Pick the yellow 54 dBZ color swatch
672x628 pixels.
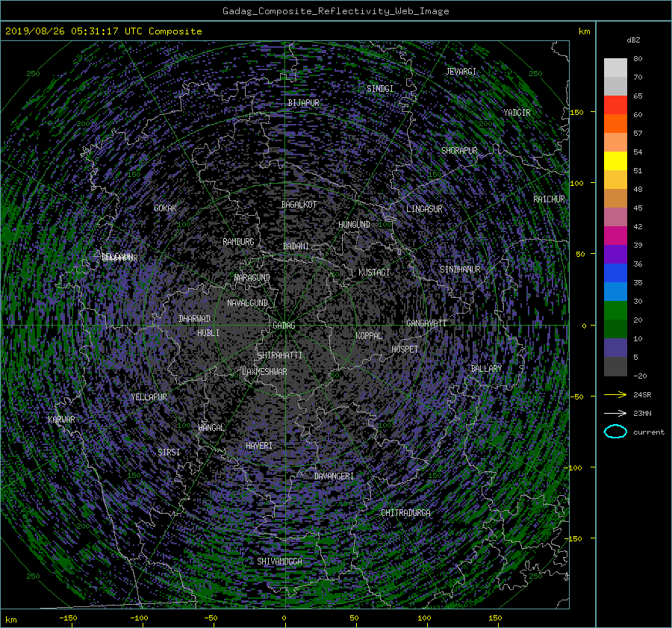click(x=615, y=161)
